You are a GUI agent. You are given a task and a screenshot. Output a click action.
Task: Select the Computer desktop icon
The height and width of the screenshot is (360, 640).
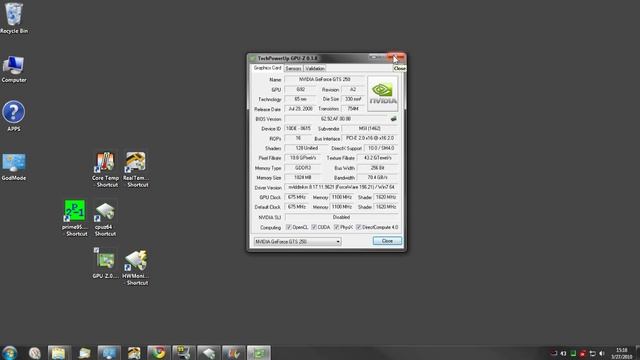pos(14,69)
